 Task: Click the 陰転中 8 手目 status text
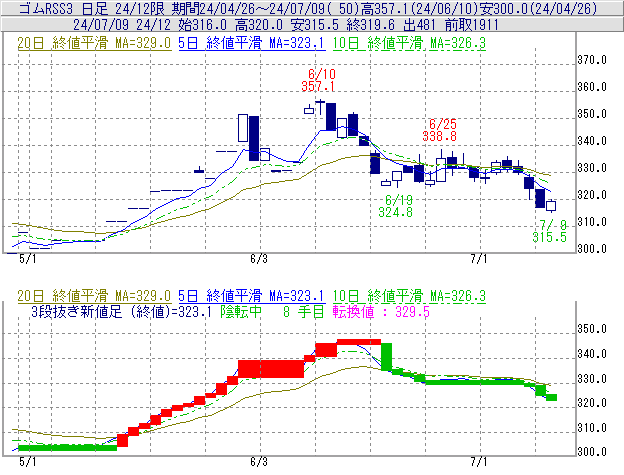click(273, 312)
